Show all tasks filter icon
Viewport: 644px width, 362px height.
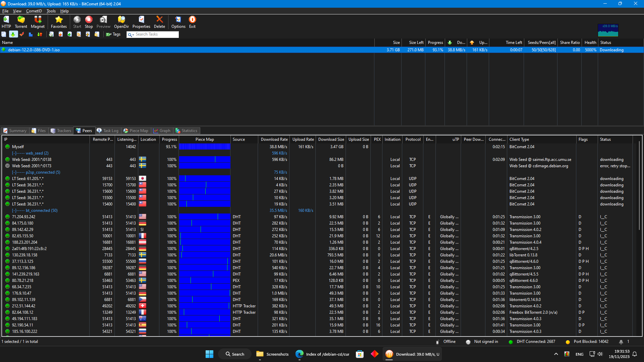pyautogui.click(x=4, y=34)
